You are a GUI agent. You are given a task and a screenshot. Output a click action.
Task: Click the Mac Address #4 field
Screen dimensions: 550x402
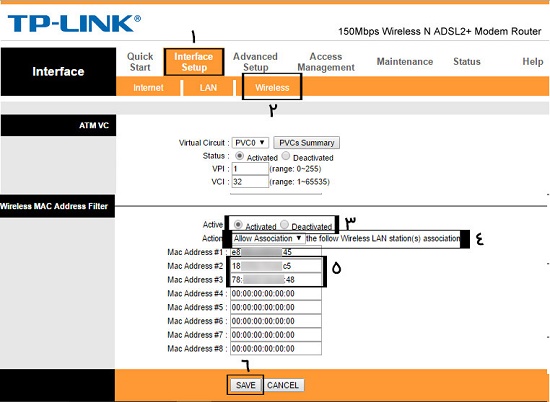276,293
